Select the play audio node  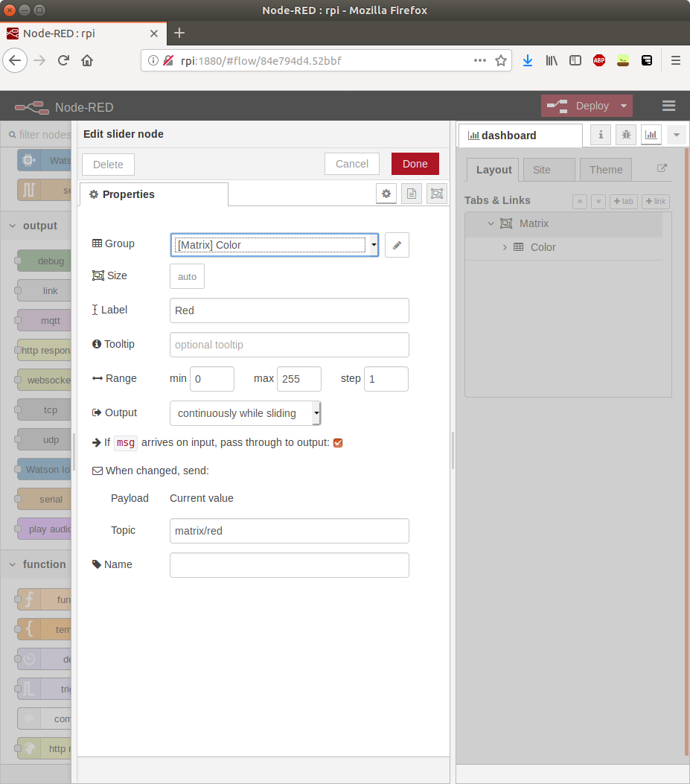pyautogui.click(x=44, y=529)
